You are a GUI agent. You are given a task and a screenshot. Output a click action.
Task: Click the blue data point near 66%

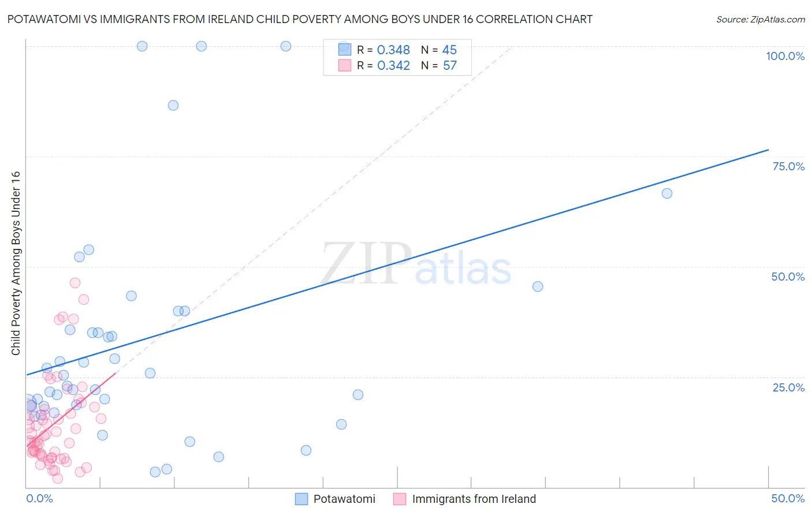tap(667, 193)
